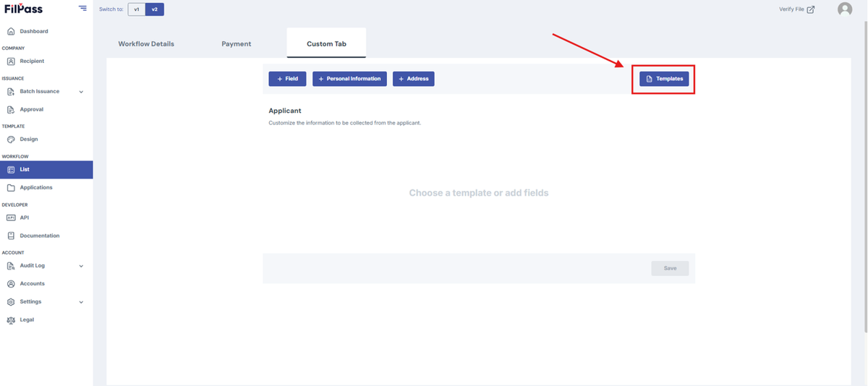Image resolution: width=868 pixels, height=386 pixels.
Task: Open the Templates button
Action: pyautogui.click(x=664, y=79)
